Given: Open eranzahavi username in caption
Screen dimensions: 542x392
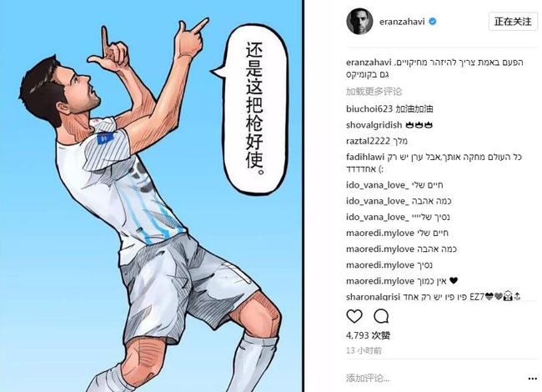Looking at the screenshot, I should tap(369, 63).
